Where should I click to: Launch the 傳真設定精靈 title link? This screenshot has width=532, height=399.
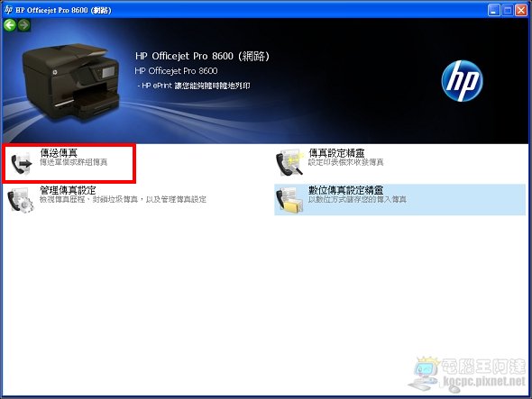336,153
